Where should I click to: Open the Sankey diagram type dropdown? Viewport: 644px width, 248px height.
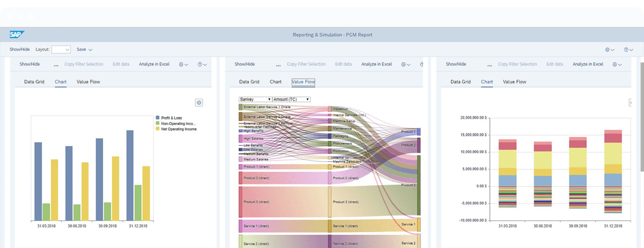(255, 99)
